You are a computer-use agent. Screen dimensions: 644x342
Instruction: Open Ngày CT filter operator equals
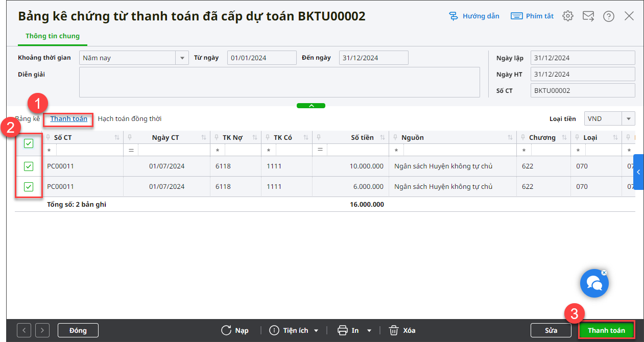pyautogui.click(x=131, y=150)
